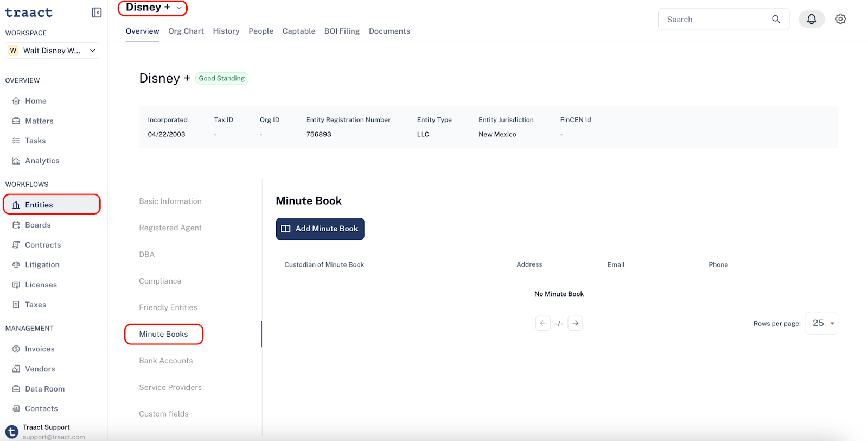Collapse the sidebar panel icon
The image size is (868, 441).
97,12
